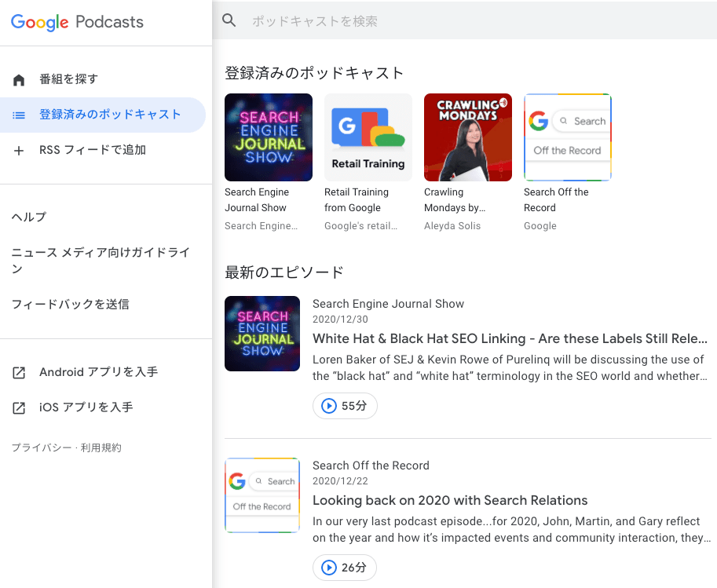Click the 2020/12/22 date text

coord(340,481)
